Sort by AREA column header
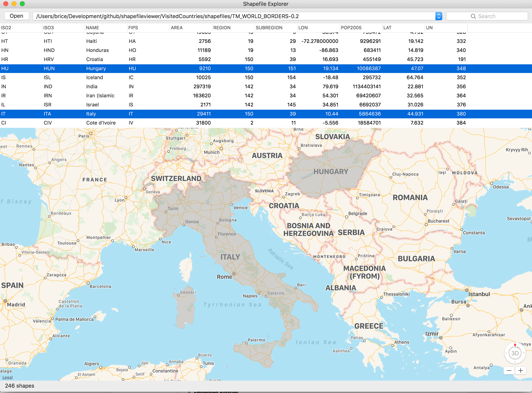This screenshot has width=532, height=393. coord(177,28)
